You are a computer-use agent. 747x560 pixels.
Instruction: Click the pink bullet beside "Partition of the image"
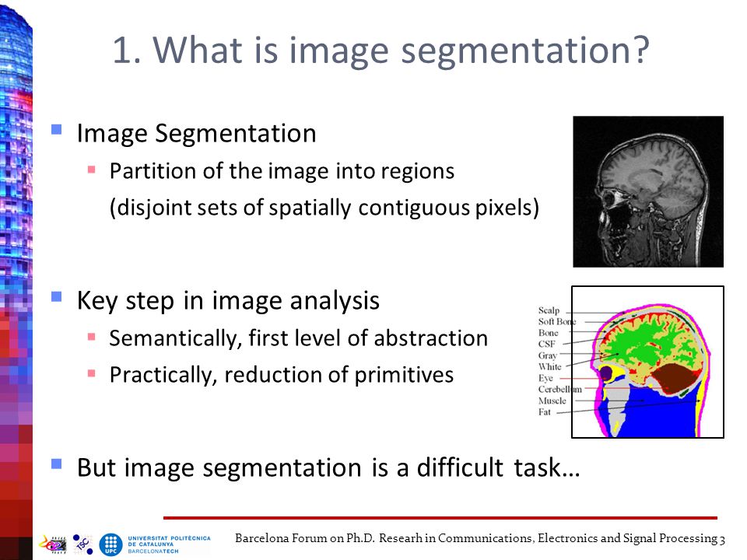point(92,169)
